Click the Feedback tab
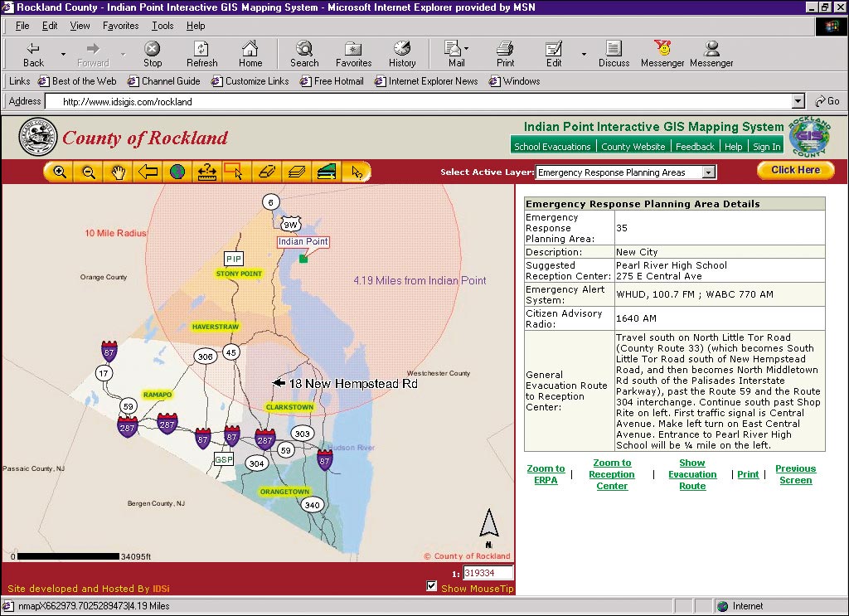Viewport: 849px width, 616px height. (x=695, y=146)
